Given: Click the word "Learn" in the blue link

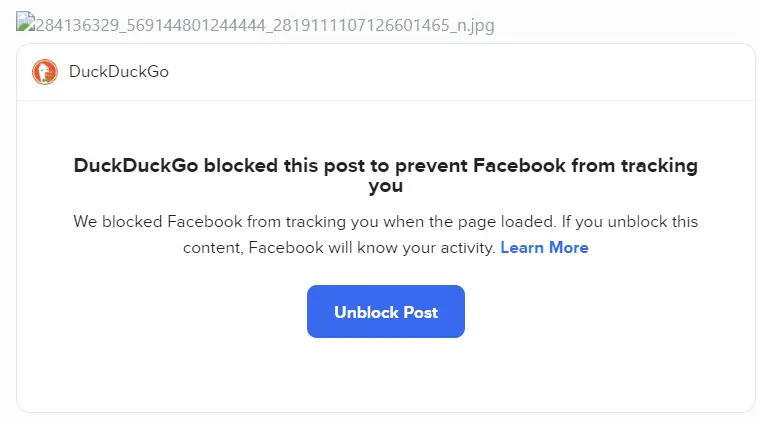Looking at the screenshot, I should tap(524, 247).
